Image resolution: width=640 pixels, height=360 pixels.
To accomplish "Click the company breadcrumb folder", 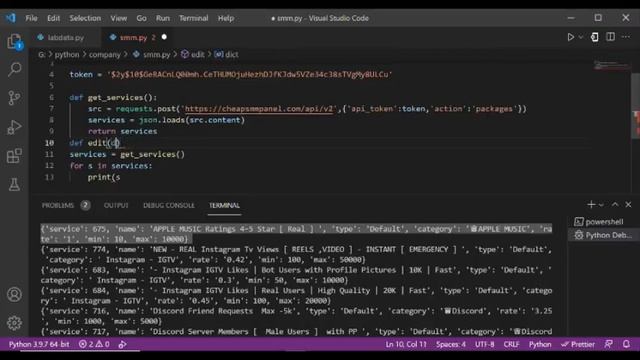I will click(x=104, y=55).
